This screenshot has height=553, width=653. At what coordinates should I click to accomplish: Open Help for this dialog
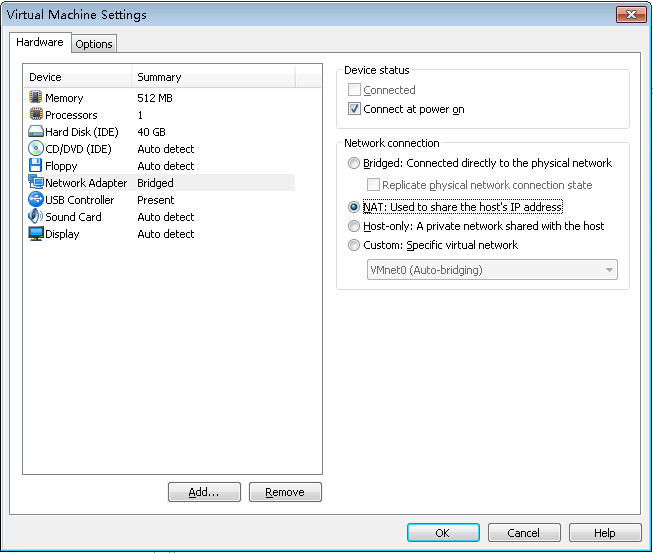pyautogui.click(x=605, y=533)
